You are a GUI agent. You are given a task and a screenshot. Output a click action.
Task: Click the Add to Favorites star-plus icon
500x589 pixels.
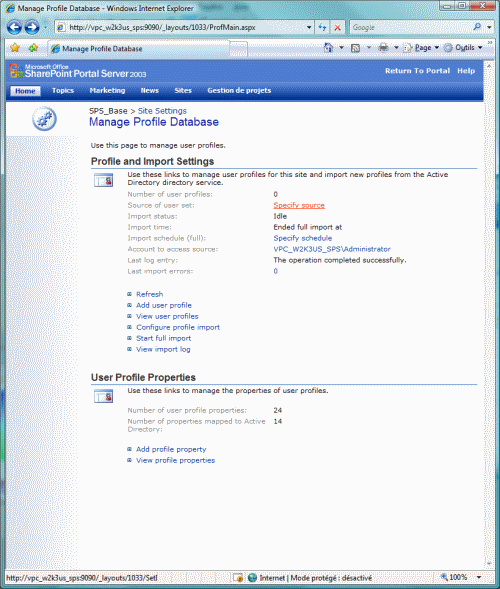[33, 48]
